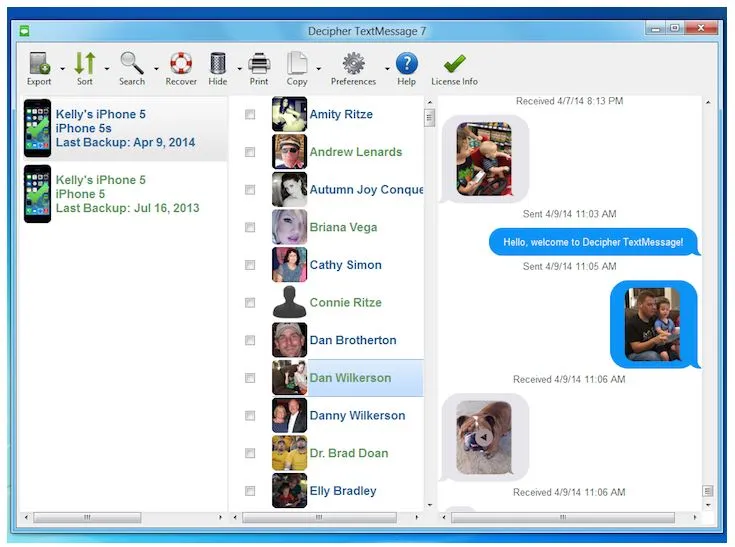Expand the Copy dropdown arrow
The image size is (735, 547).
319,69
